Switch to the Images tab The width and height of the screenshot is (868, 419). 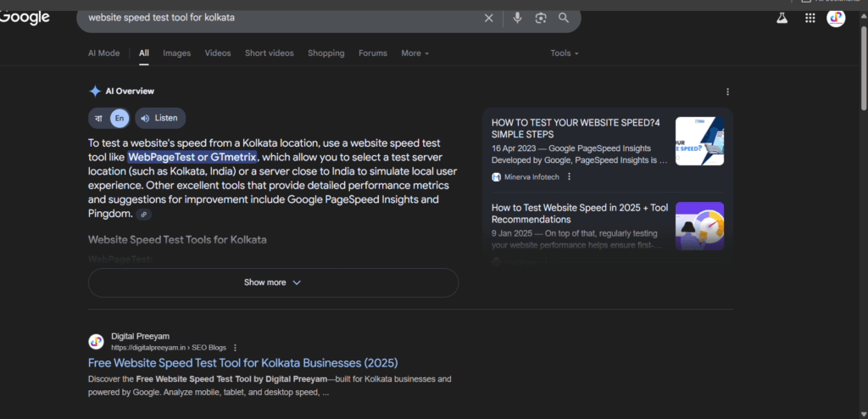176,53
